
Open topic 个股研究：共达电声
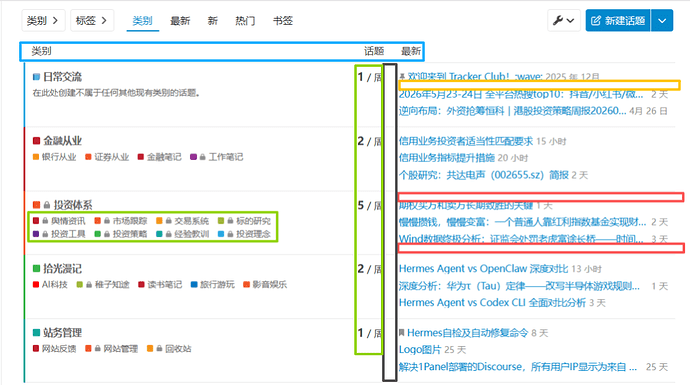484,175
